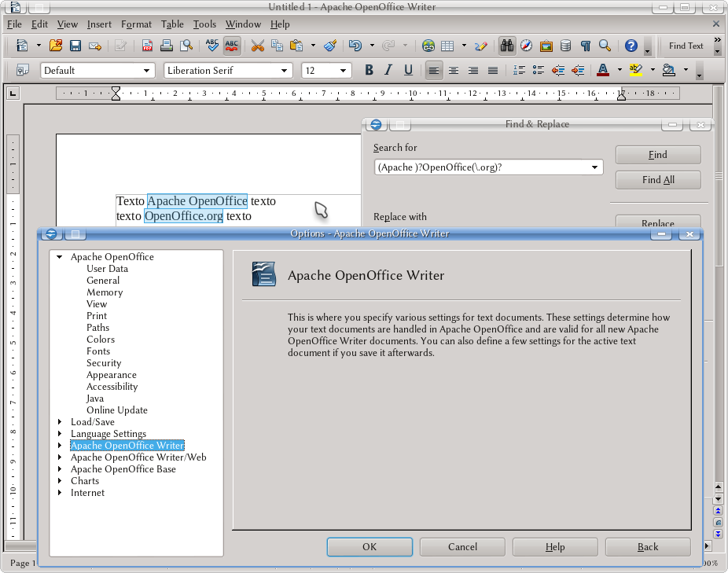
Task: Expand Charts tree node
Action: tap(60, 480)
